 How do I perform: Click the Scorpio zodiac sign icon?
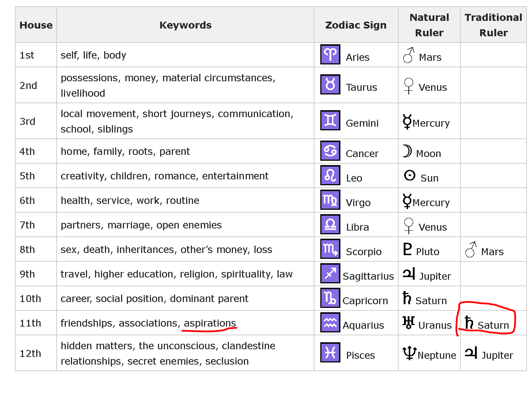coord(330,249)
